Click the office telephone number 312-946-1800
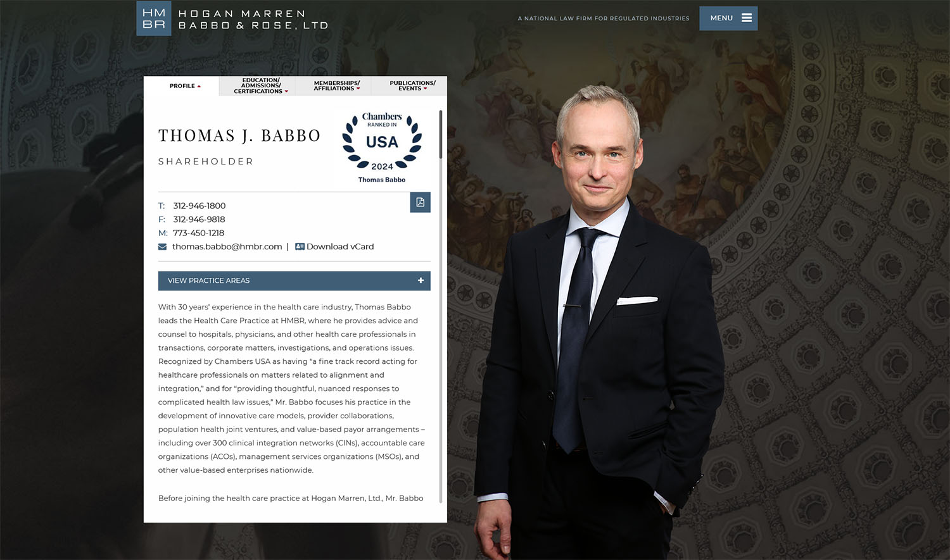This screenshot has height=560, width=950. [199, 206]
